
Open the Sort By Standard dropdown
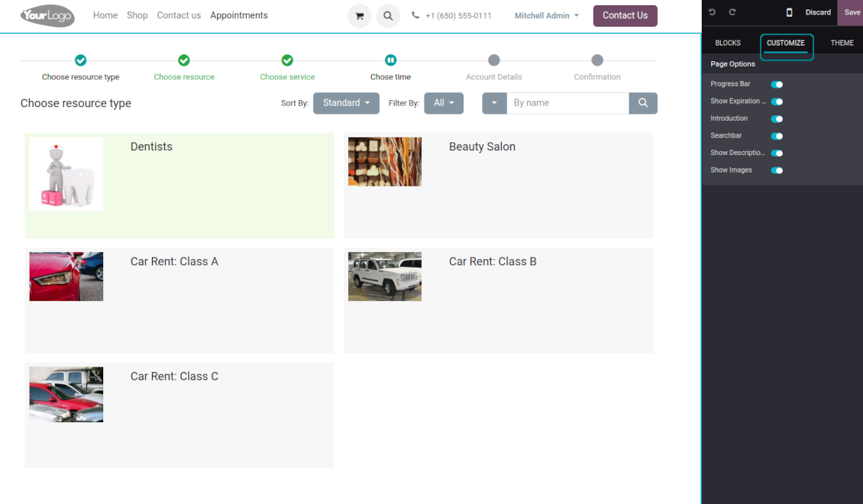(x=346, y=103)
